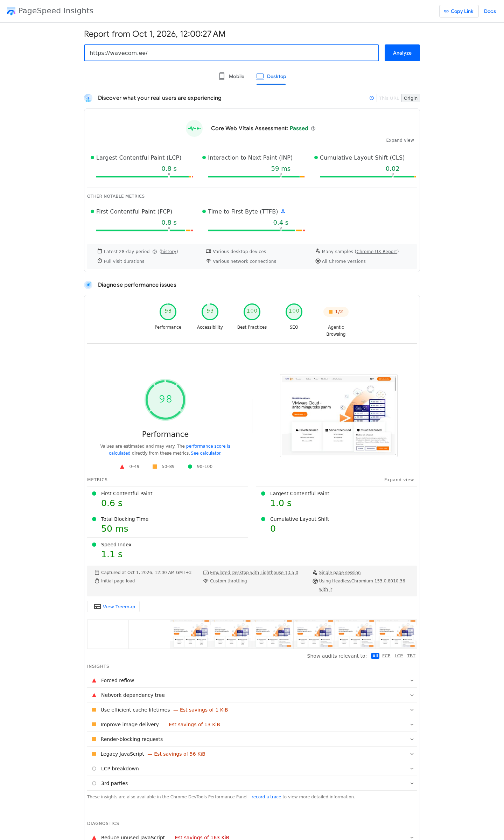This screenshot has width=504, height=840.
Task: Click the CLS distribution bar under 0.02
Action: [368, 176]
